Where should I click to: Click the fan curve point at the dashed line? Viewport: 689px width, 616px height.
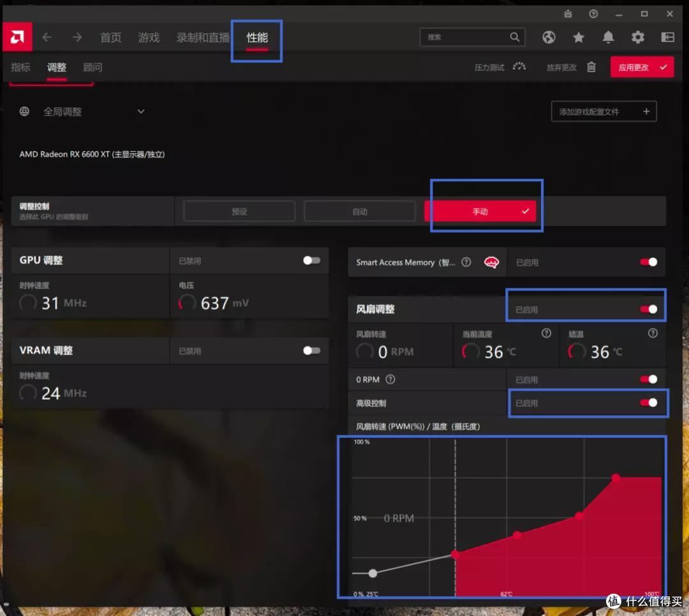pyautogui.click(x=456, y=555)
